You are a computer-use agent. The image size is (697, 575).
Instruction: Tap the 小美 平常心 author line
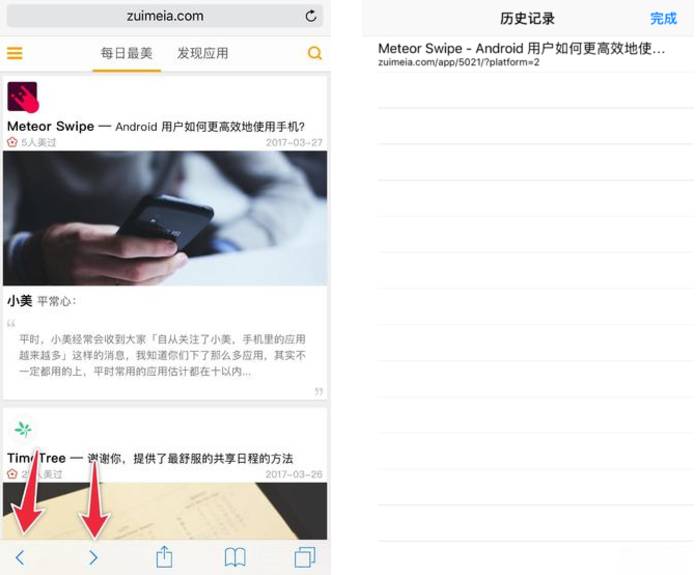pyautogui.click(x=42, y=301)
